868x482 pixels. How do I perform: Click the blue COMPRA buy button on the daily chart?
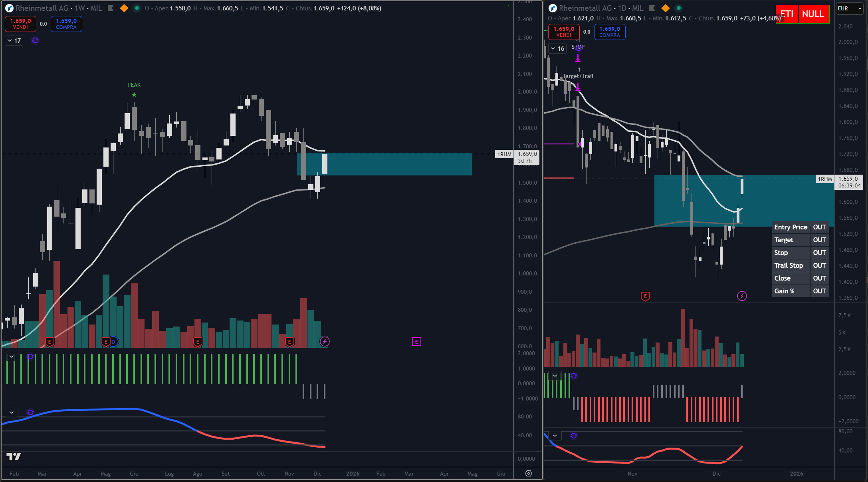(609, 32)
